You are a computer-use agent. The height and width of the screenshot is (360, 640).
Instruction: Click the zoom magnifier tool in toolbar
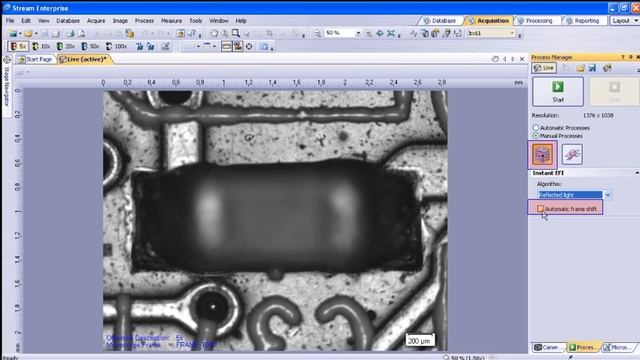tap(236, 33)
